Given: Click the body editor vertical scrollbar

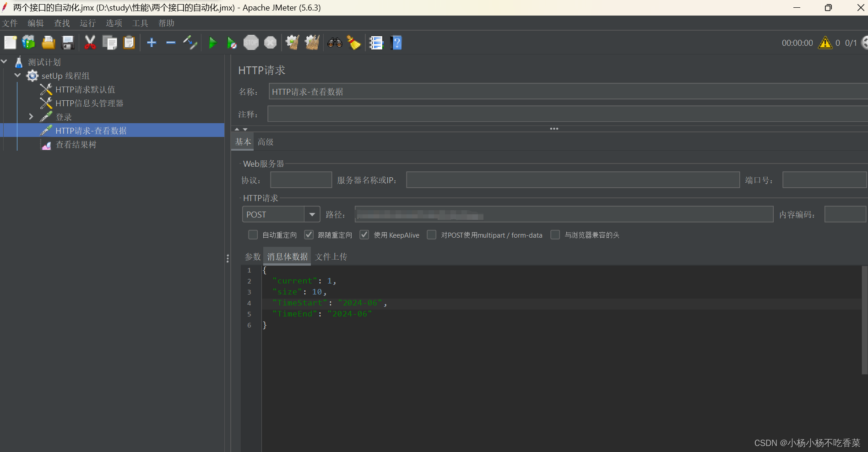Looking at the screenshot, I should (864, 320).
